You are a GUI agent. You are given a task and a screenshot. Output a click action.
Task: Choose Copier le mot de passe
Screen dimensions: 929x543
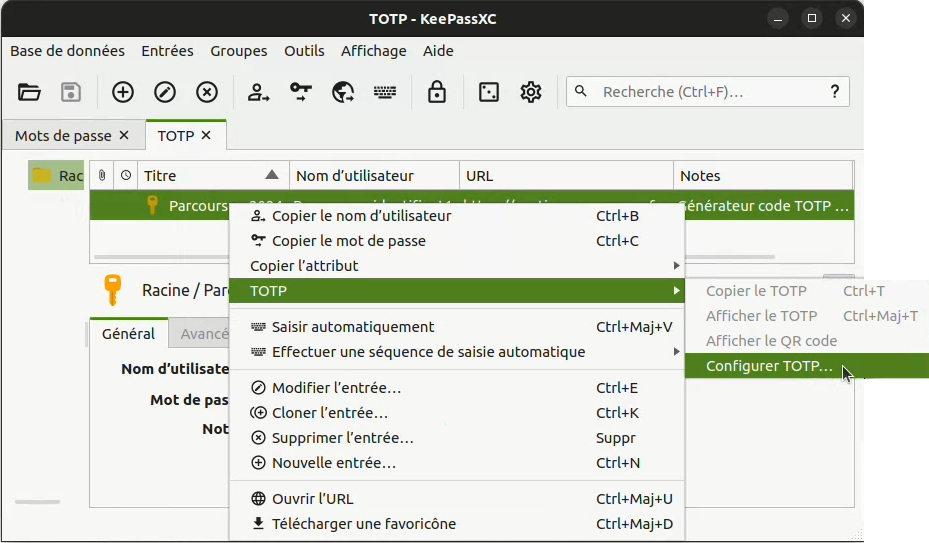(348, 241)
